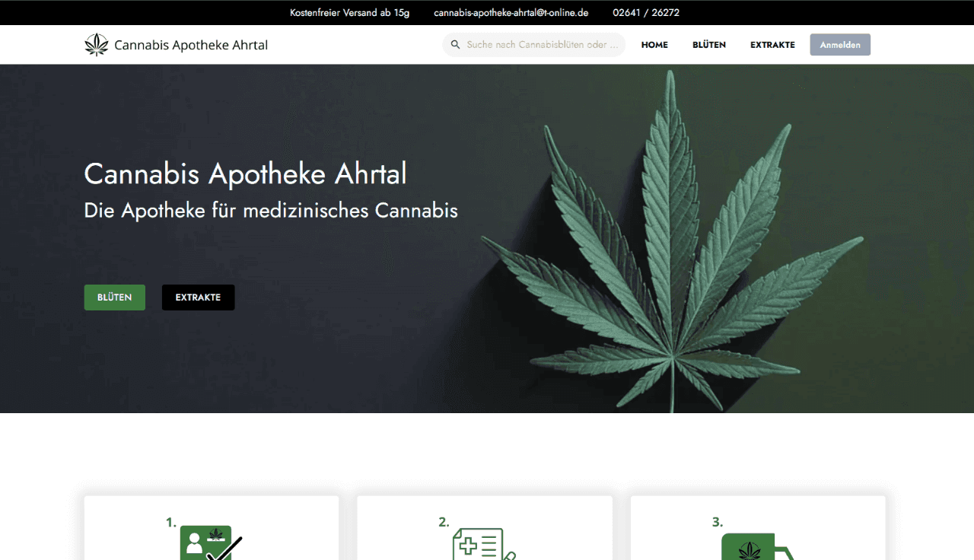Viewport: 974px width, 560px height.
Task: Click the Anmelden button
Action: [840, 45]
